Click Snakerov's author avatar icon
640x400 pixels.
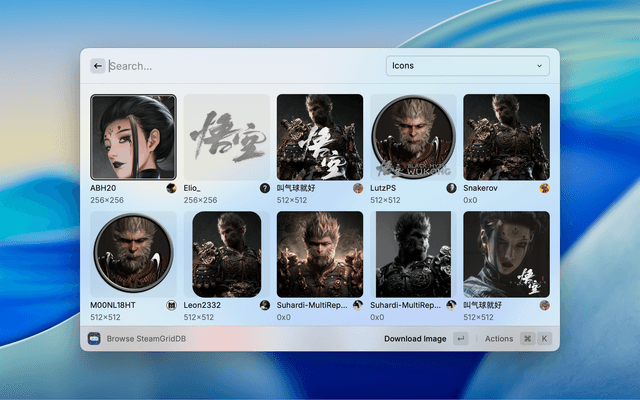544,188
